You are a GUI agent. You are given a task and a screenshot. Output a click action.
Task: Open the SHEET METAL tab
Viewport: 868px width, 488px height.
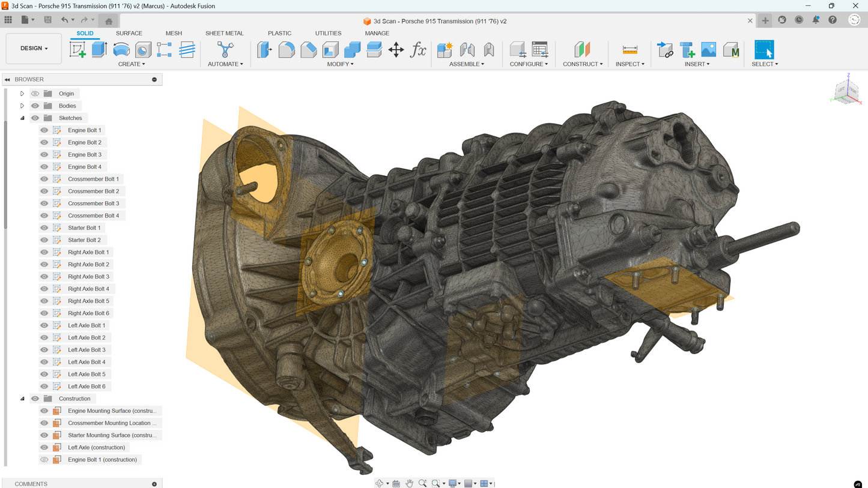coord(224,33)
